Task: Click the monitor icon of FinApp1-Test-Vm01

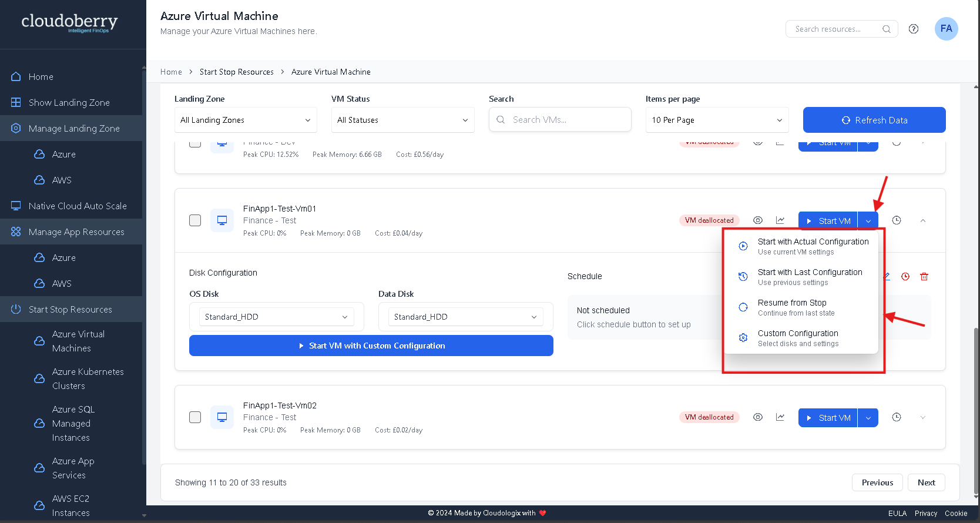Action: [222, 220]
